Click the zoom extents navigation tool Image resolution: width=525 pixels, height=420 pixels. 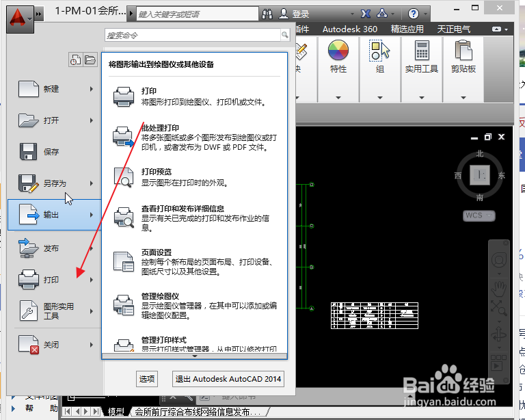(498, 308)
